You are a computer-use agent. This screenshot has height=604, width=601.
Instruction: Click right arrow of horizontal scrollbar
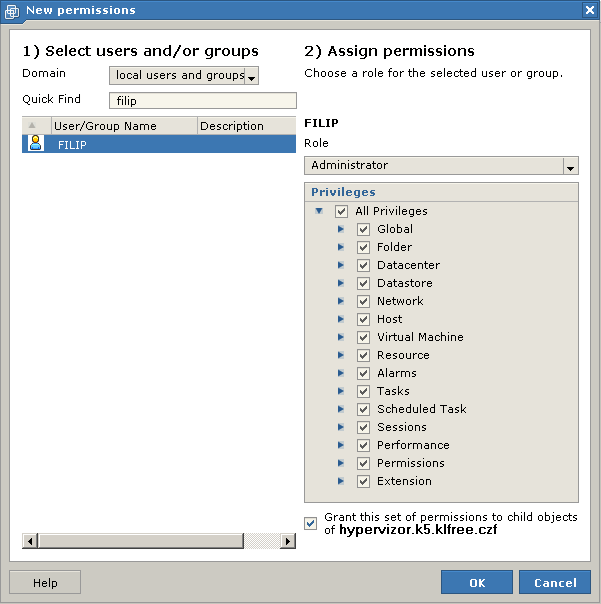(x=288, y=541)
